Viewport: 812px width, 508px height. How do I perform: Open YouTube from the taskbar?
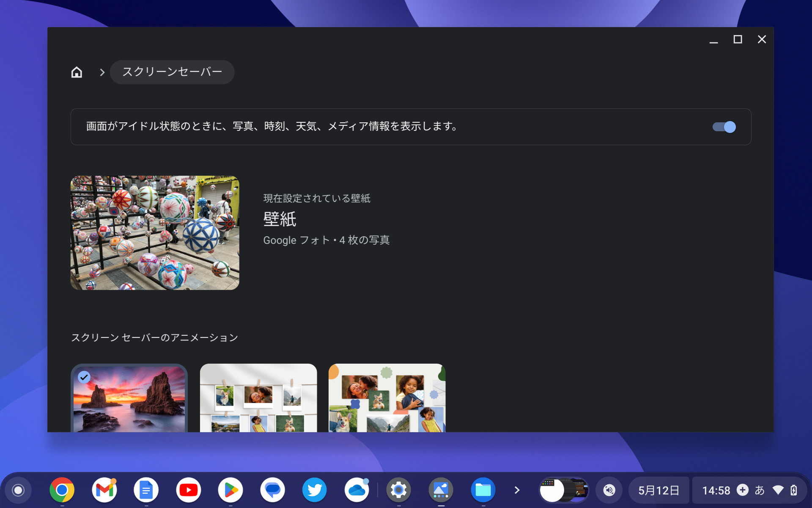click(x=189, y=490)
